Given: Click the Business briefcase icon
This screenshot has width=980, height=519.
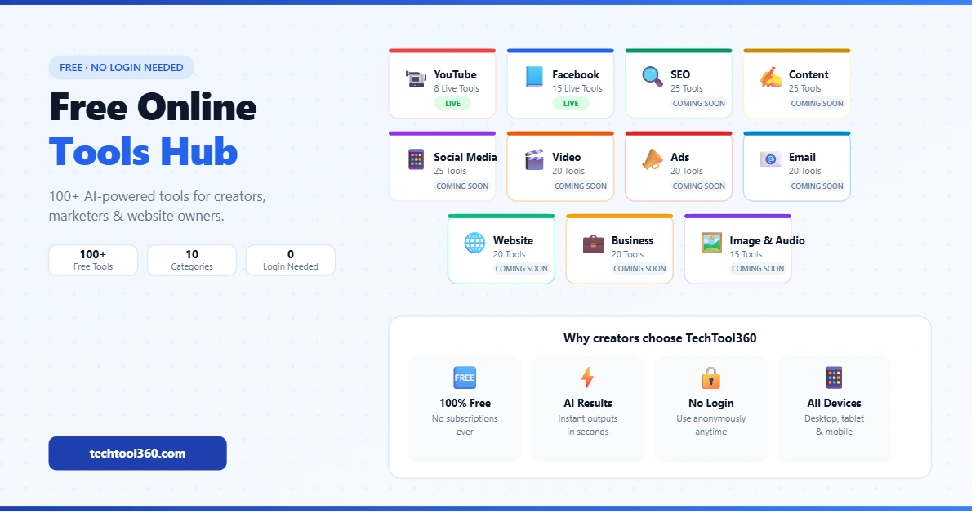Looking at the screenshot, I should click(x=593, y=243).
